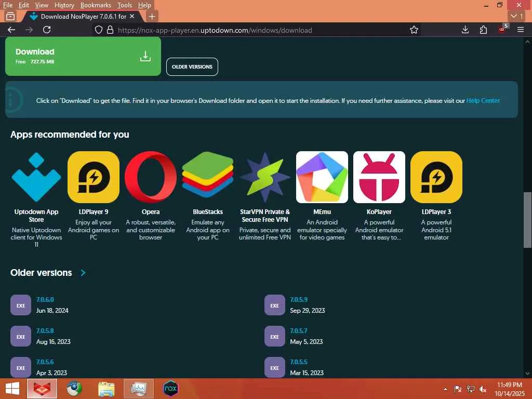Open the taskbar clock and date
Screen dimensions: 532x399
coord(510,389)
